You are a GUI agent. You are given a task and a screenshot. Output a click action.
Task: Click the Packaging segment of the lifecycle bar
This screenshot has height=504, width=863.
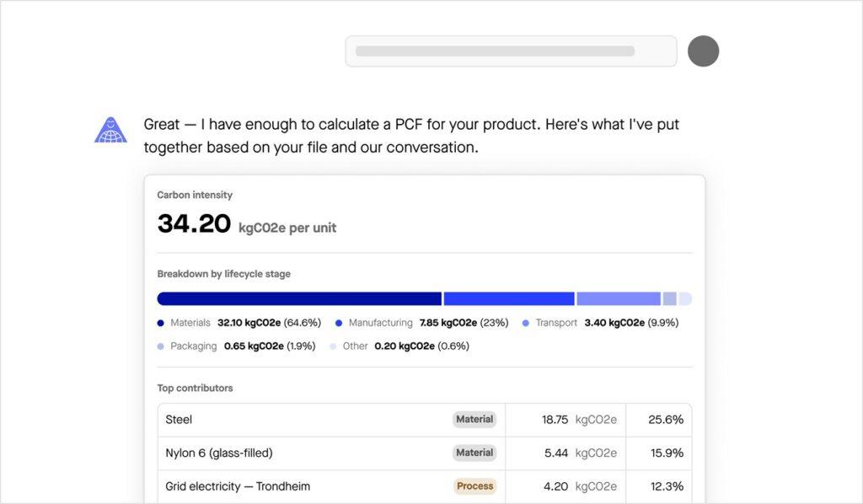click(670, 298)
